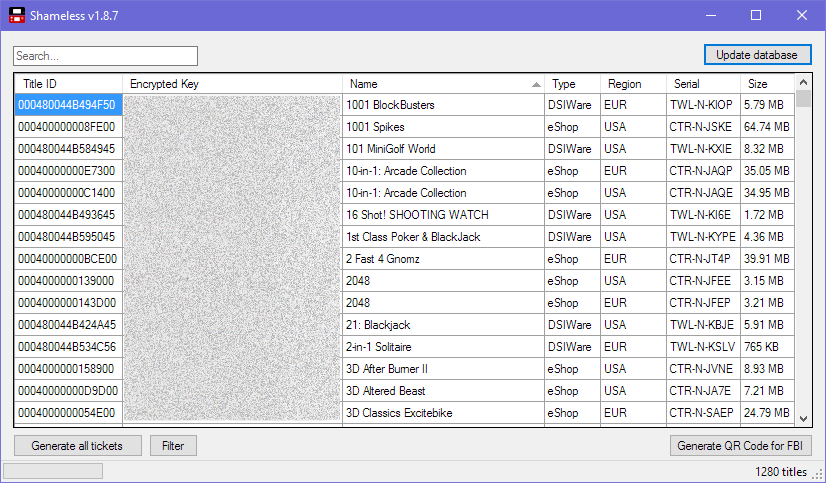Click the 64.74 MB size cell
This screenshot has height=483, width=826.
767,127
